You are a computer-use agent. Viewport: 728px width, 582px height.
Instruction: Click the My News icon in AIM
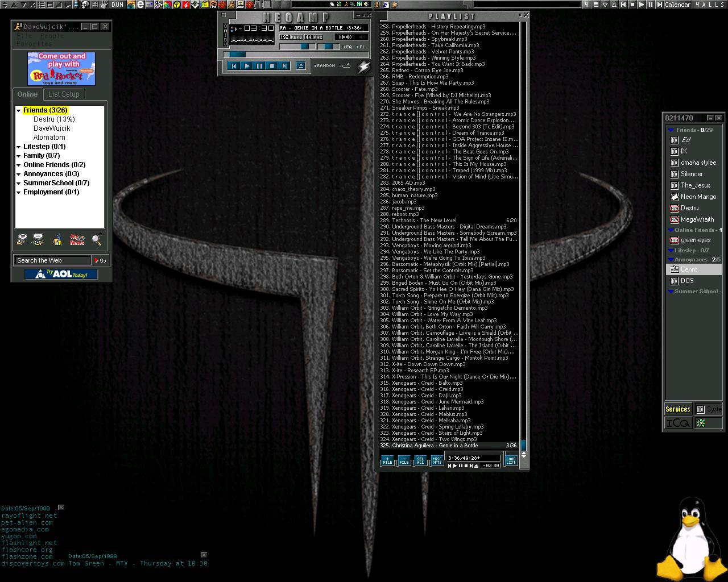coord(77,240)
